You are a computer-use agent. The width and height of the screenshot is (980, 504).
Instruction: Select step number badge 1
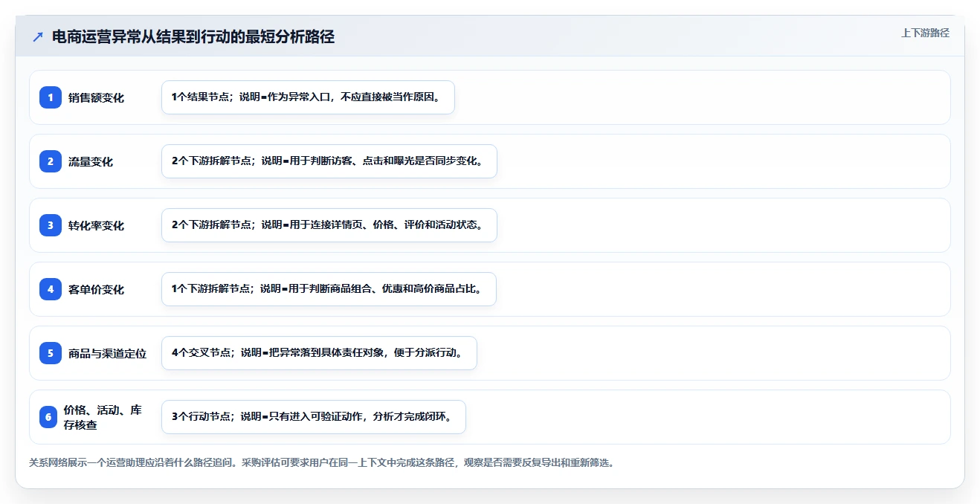coord(51,97)
